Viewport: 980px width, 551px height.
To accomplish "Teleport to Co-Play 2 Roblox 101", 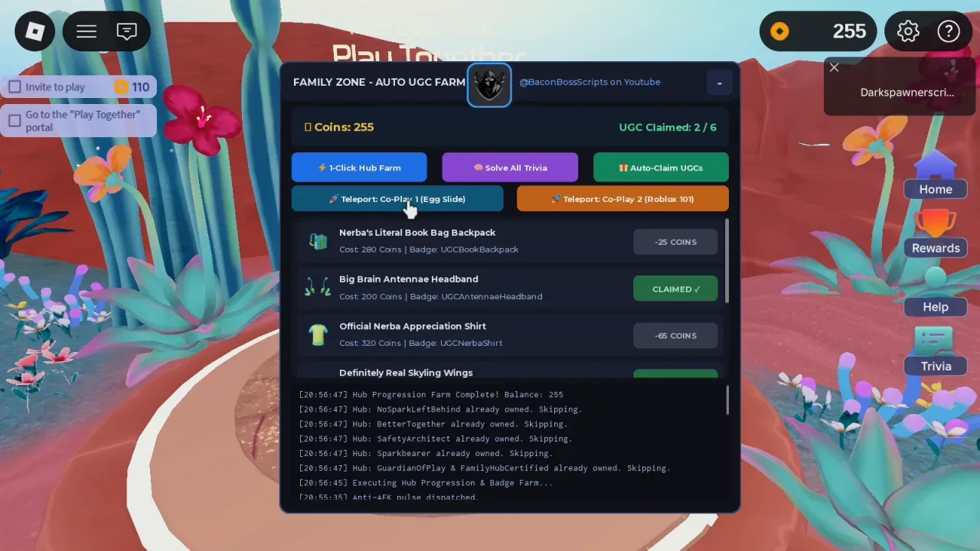I will click(x=622, y=199).
